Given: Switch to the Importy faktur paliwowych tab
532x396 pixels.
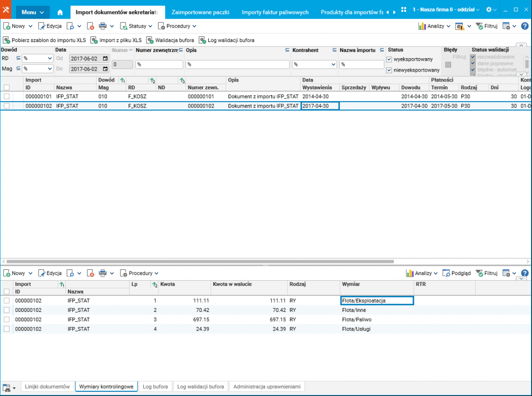Looking at the screenshot, I should [275, 12].
